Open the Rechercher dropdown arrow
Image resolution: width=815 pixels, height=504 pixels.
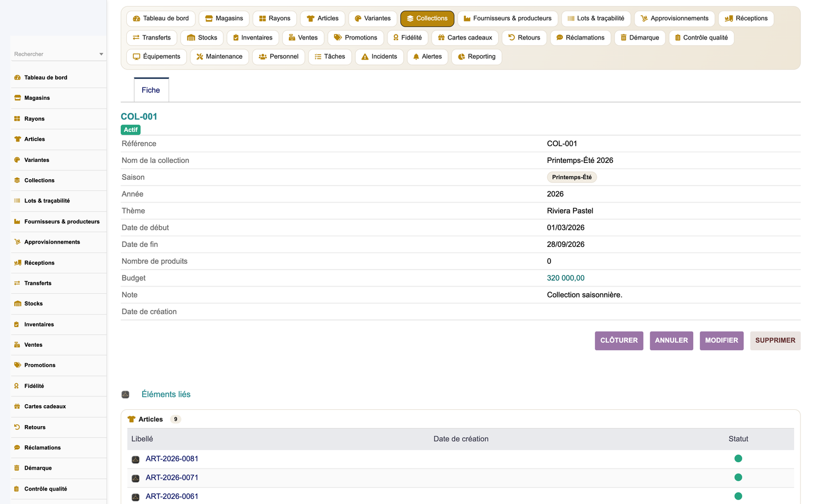(102, 54)
